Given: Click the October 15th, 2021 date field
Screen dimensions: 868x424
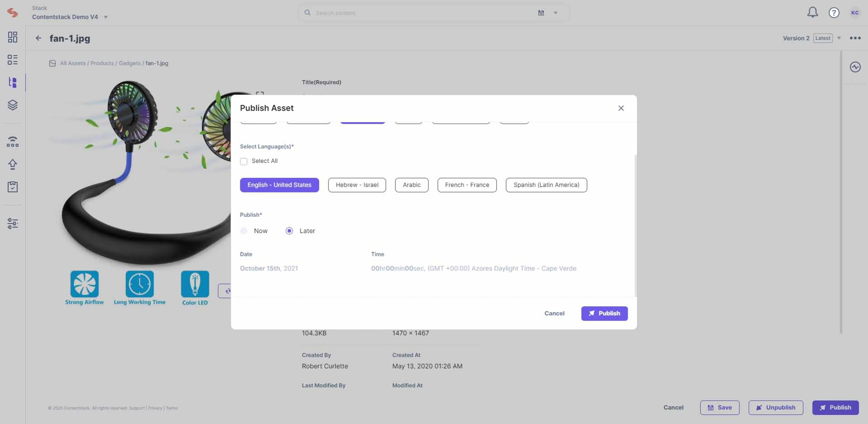Looking at the screenshot, I should (269, 268).
